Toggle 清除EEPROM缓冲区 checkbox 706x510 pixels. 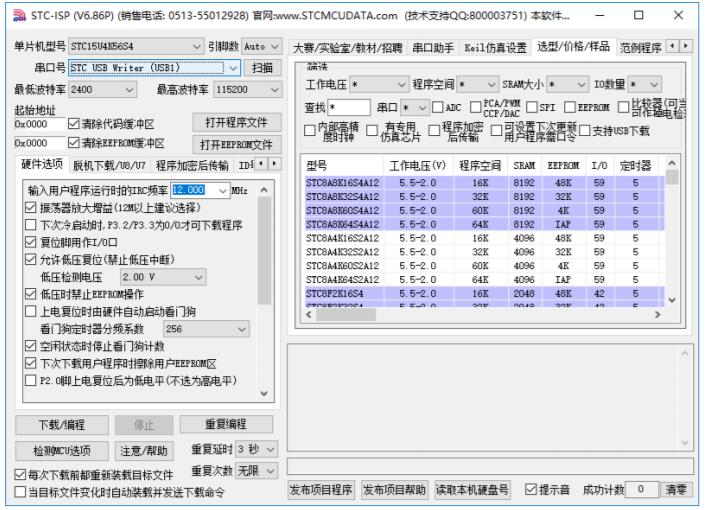pos(73,143)
